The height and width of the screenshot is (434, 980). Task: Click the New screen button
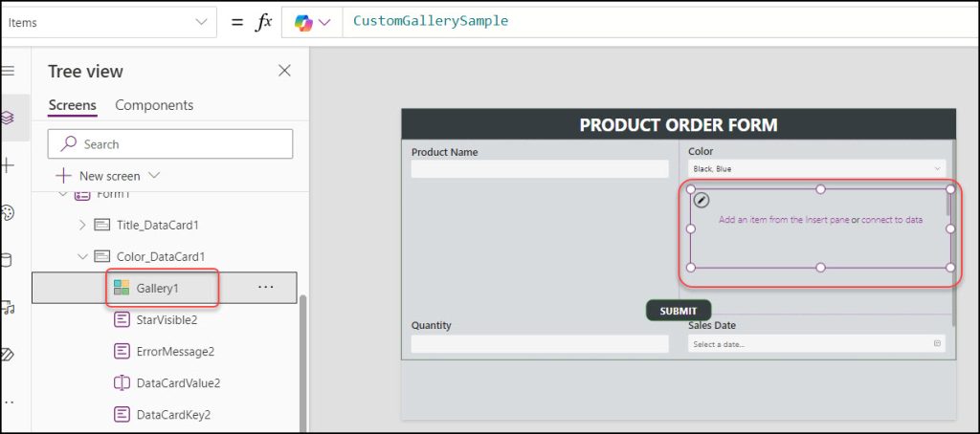coord(100,176)
